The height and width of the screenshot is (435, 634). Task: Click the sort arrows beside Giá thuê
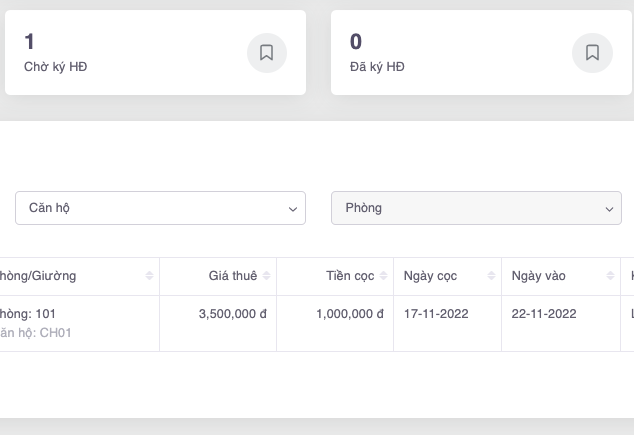point(266,276)
